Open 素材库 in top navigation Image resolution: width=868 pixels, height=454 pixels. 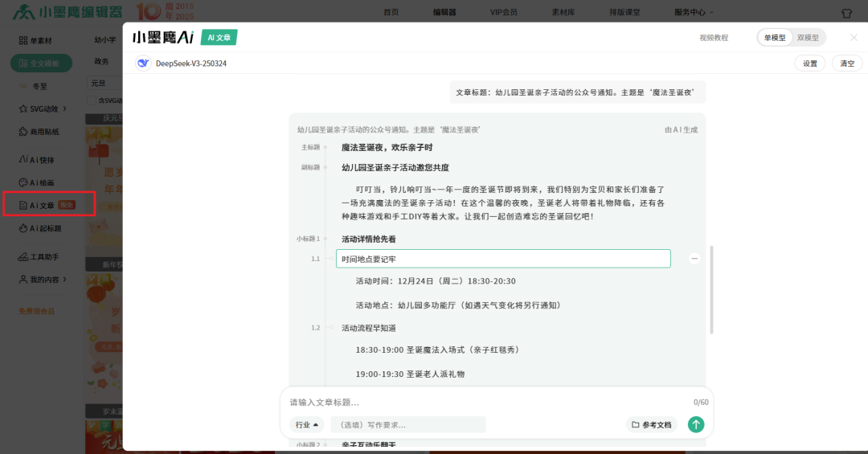coord(563,12)
